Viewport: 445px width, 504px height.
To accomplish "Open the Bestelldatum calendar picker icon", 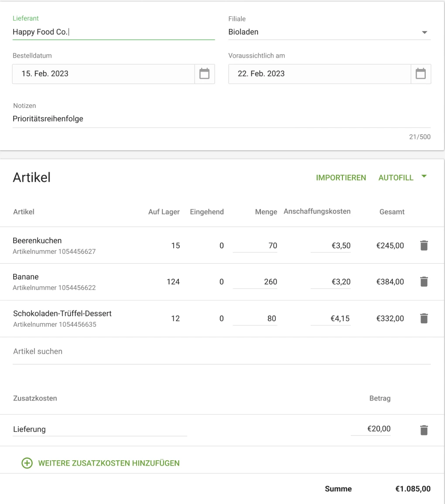I will pos(204,74).
